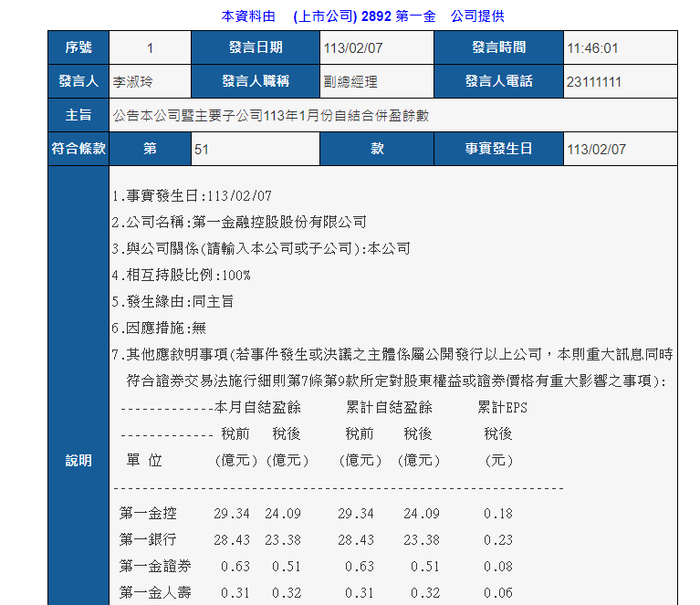Click the row label 第一銀行
Image resolution: width=700 pixels, height=605 pixels.
(x=148, y=540)
